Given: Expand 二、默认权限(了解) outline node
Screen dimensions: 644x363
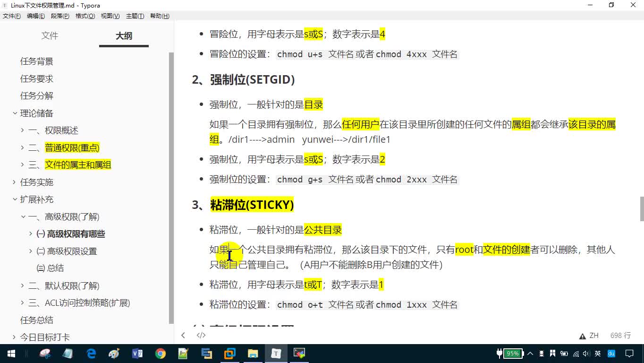Looking at the screenshot, I should pyautogui.click(x=22, y=286).
